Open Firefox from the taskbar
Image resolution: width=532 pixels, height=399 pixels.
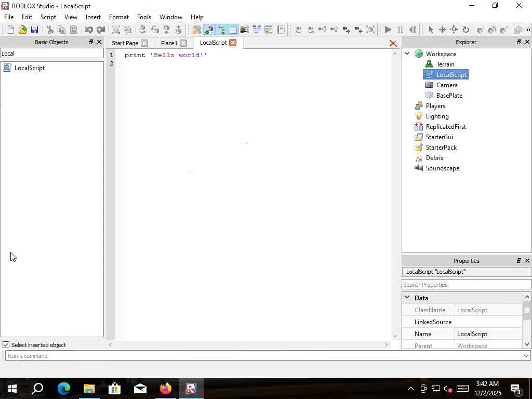pyautogui.click(x=166, y=389)
